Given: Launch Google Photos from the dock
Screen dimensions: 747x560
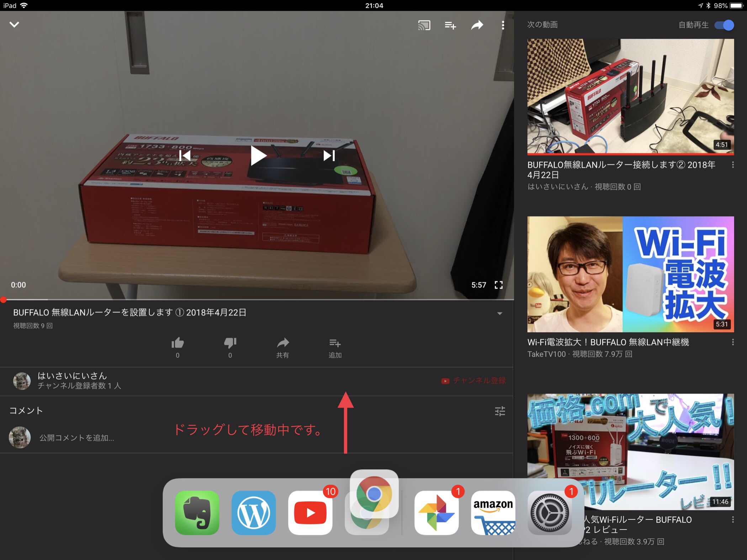Looking at the screenshot, I should tap(436, 513).
